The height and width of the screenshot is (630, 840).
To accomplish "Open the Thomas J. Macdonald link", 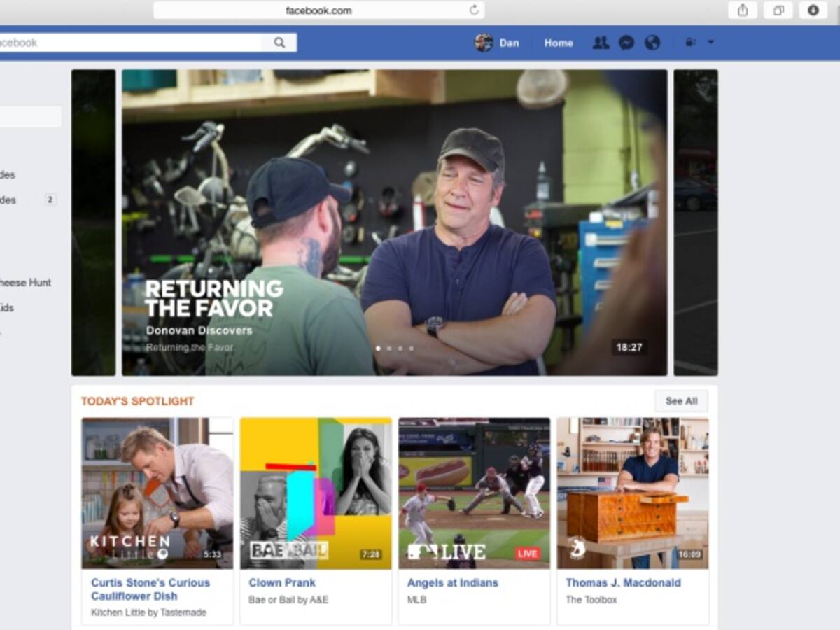I will tap(623, 582).
